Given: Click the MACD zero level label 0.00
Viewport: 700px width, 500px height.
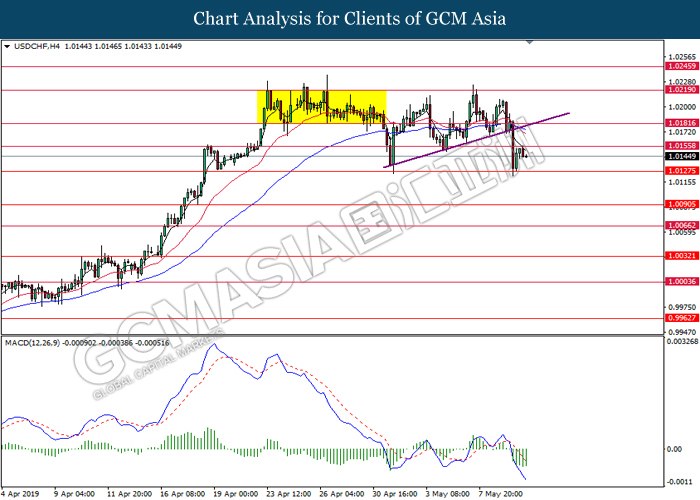Looking at the screenshot, I should point(674,449).
